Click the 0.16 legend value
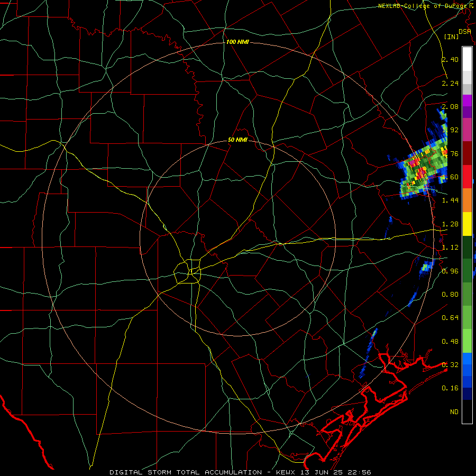Viewport: 476px width, 476px height. point(450,388)
